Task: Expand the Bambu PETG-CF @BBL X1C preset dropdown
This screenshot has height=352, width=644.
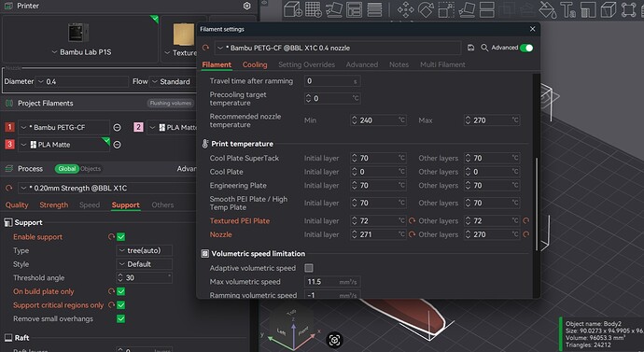Action: (x=337, y=48)
